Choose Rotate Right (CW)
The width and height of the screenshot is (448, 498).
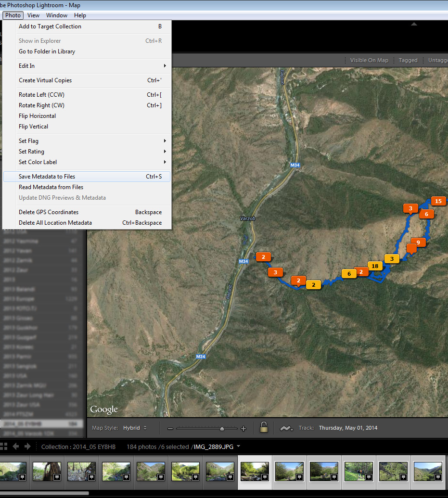tap(87, 105)
